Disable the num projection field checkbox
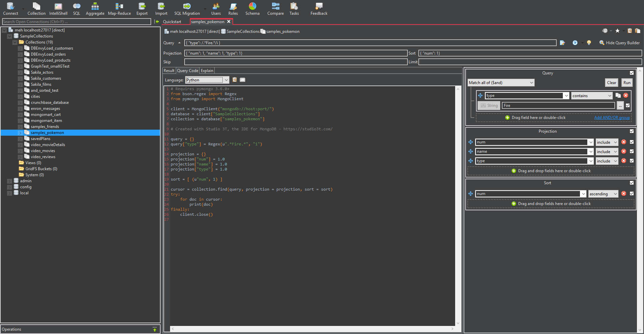 point(632,142)
